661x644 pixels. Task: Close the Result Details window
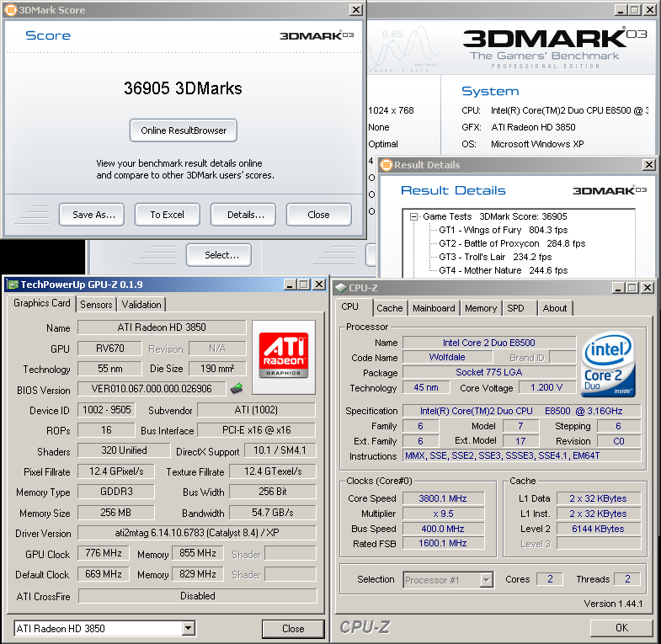649,165
